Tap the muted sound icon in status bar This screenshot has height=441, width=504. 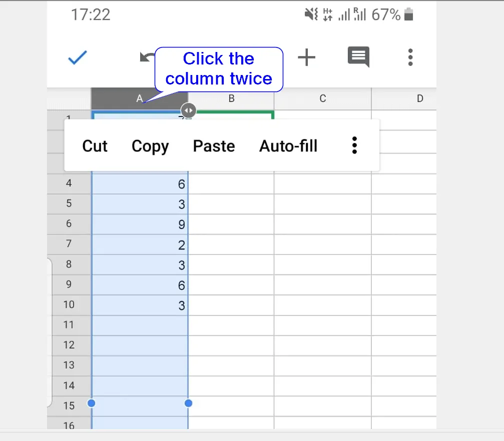tap(311, 14)
